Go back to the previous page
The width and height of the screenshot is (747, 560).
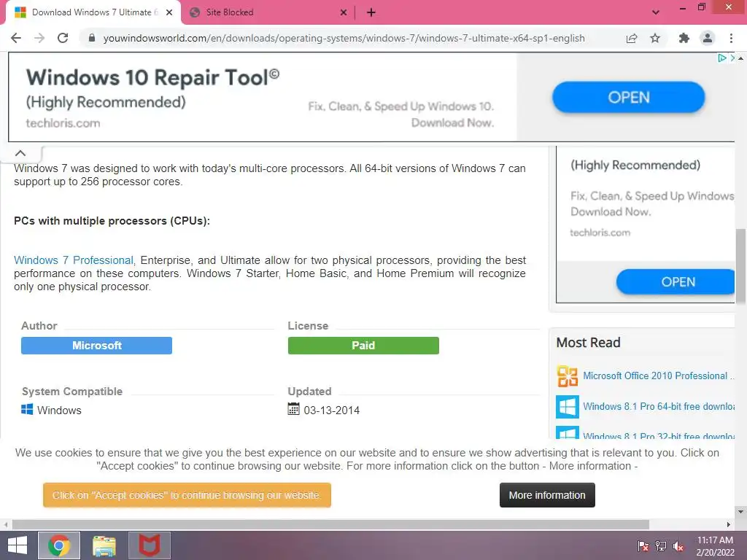tap(16, 38)
